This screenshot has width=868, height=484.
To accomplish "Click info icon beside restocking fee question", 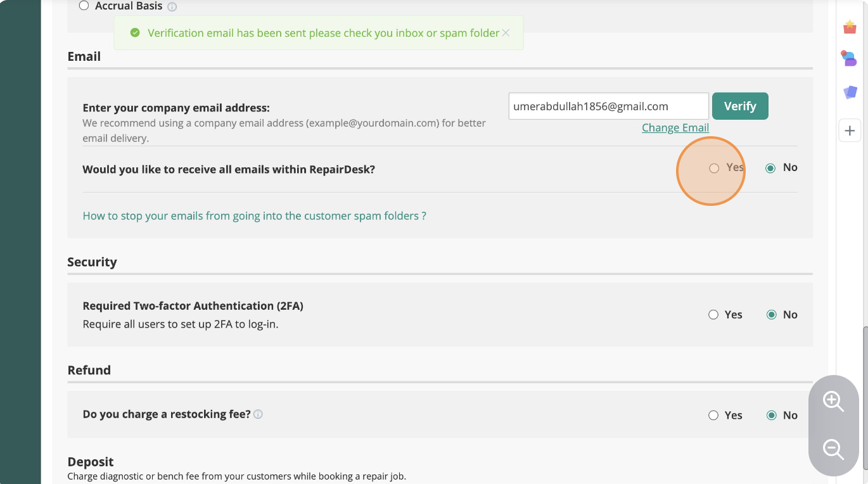I will (258, 414).
